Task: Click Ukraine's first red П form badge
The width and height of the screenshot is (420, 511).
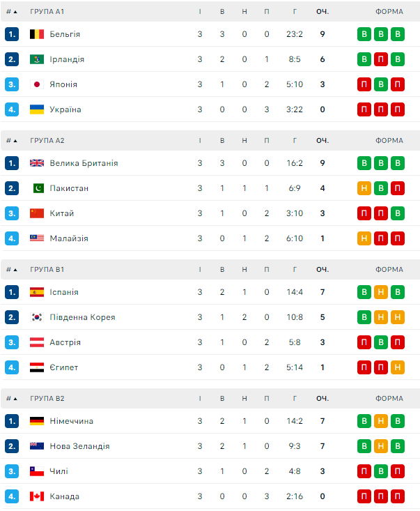Action: (x=364, y=109)
